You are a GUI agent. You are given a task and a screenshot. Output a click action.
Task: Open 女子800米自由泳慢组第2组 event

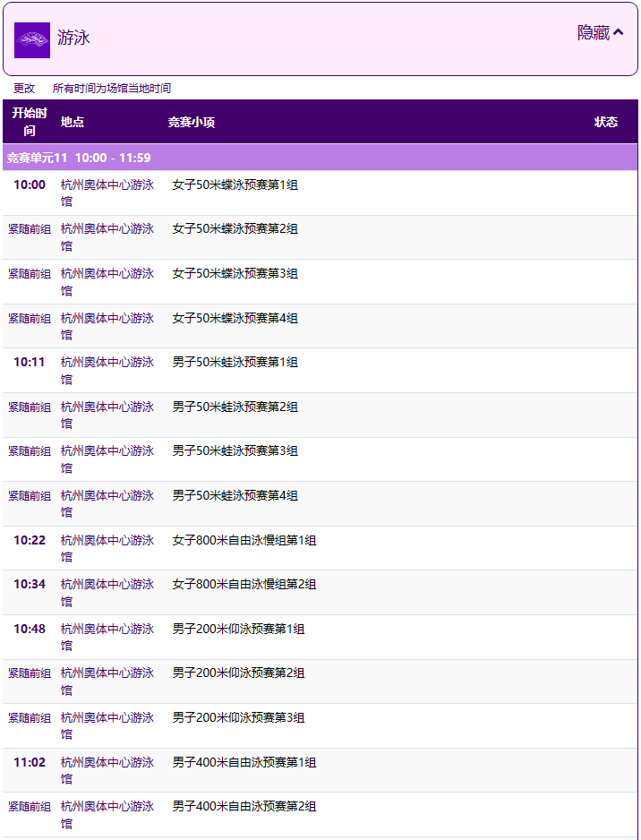tap(244, 584)
